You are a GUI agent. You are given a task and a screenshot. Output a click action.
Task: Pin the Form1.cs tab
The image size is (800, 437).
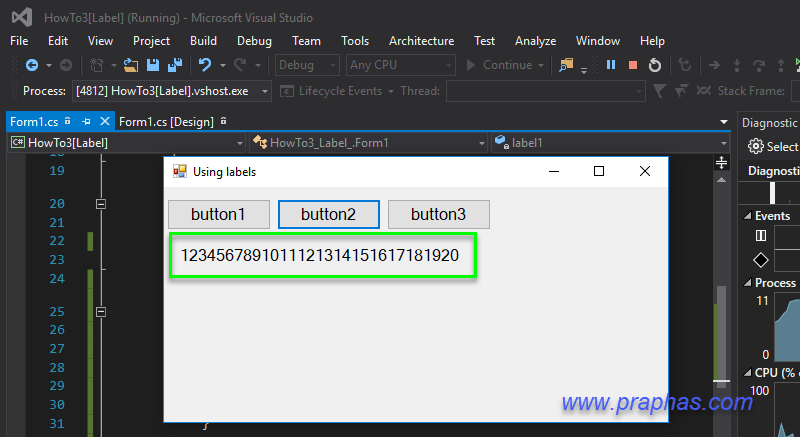point(86,121)
